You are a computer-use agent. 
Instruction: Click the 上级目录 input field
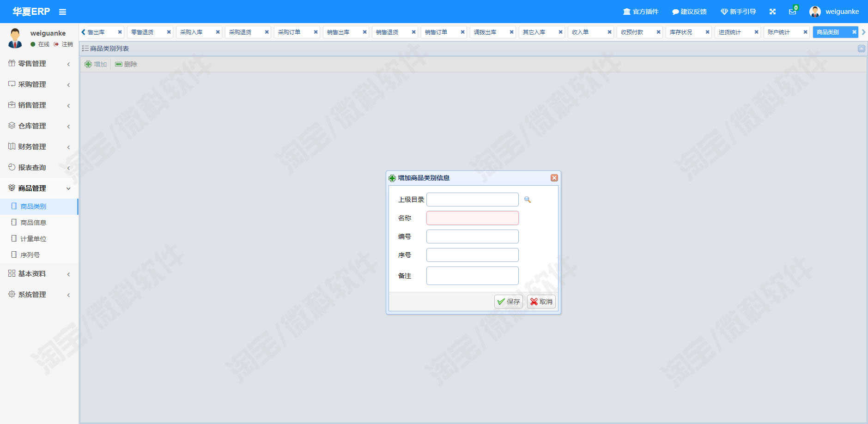click(x=472, y=200)
